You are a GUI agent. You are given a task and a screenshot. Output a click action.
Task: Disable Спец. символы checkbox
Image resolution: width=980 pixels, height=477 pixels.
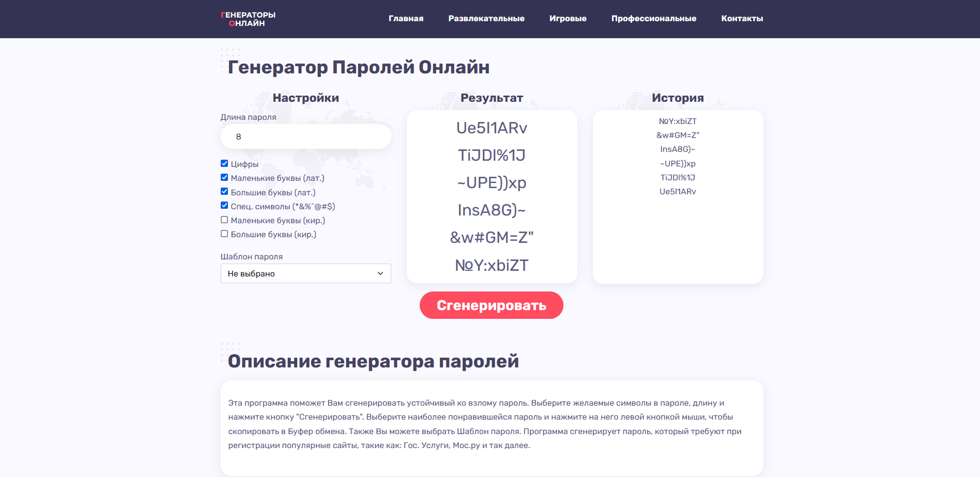pyautogui.click(x=224, y=205)
